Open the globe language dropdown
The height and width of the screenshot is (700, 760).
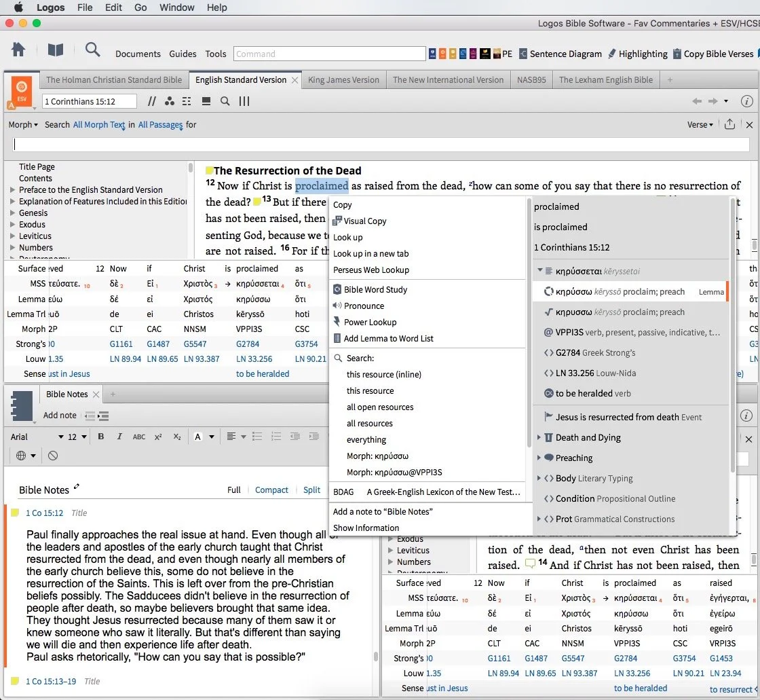click(26, 456)
